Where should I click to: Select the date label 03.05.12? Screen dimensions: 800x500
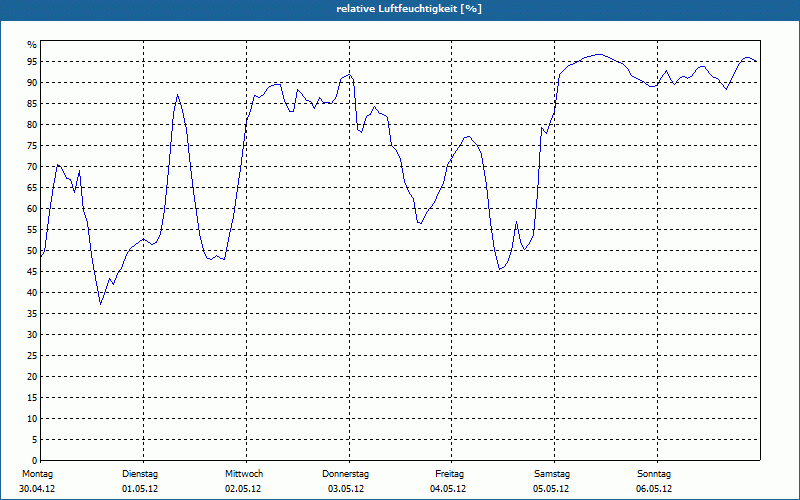point(346,489)
